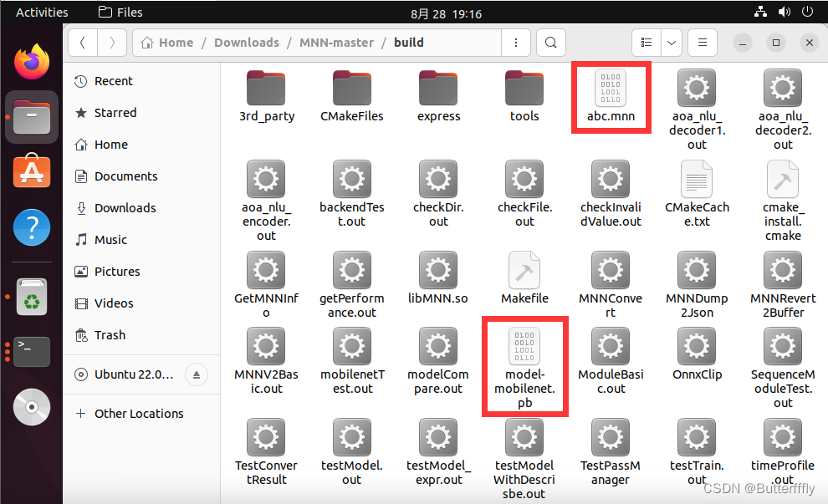Click the build path segment
The width and height of the screenshot is (828, 504).
coord(409,43)
